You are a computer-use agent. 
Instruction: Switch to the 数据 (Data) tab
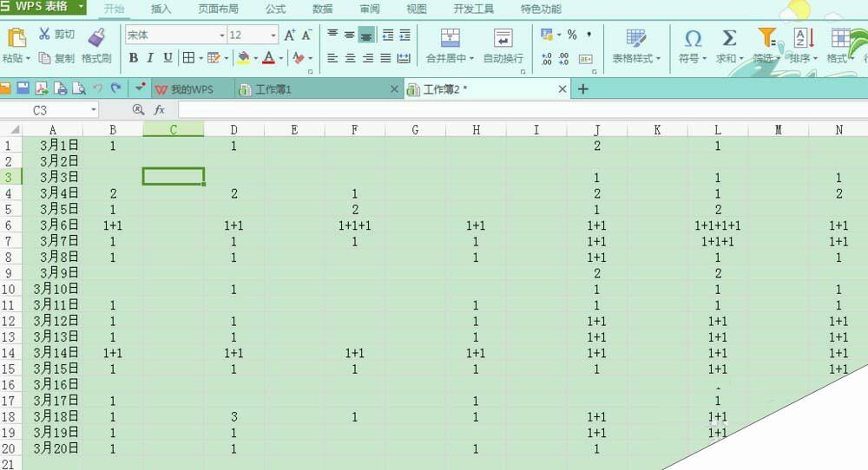click(322, 9)
